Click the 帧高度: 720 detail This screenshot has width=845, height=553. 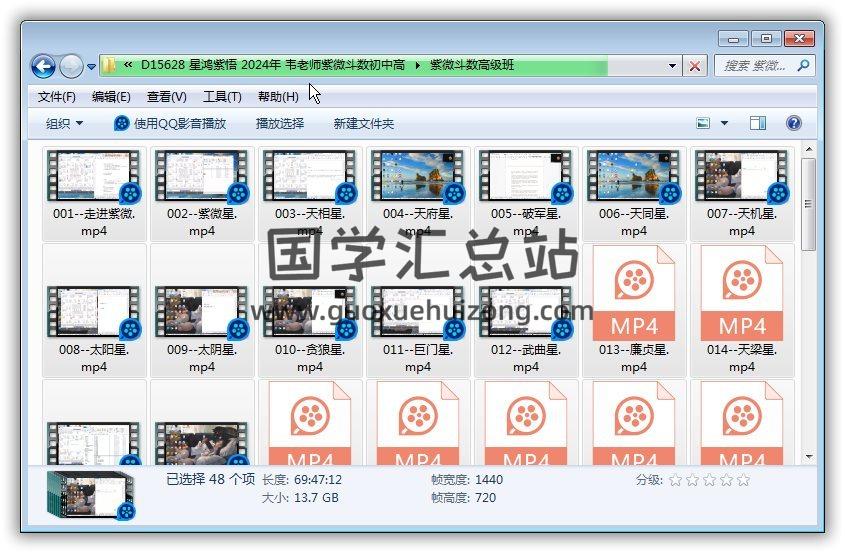coord(463,497)
